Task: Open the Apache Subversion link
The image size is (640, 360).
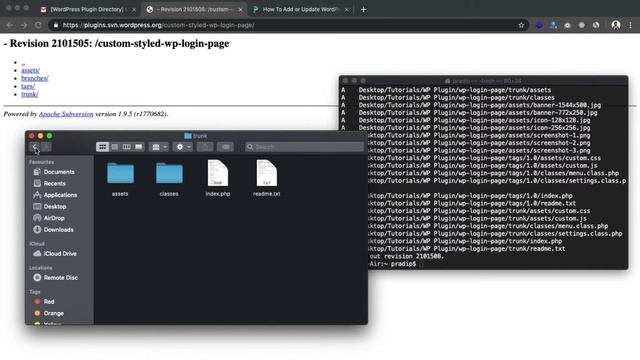Action: pyautogui.click(x=66, y=114)
